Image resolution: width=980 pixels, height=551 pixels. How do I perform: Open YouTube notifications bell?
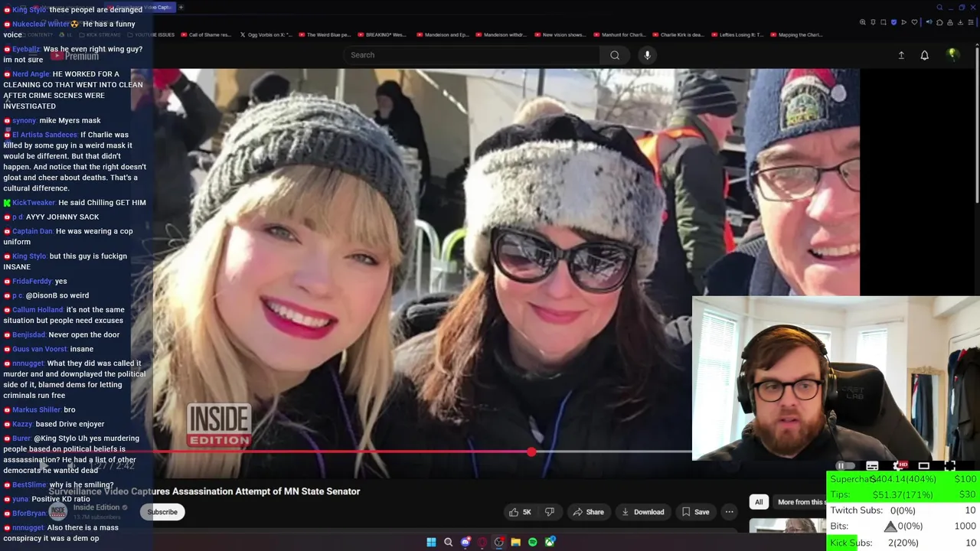pyautogui.click(x=924, y=55)
